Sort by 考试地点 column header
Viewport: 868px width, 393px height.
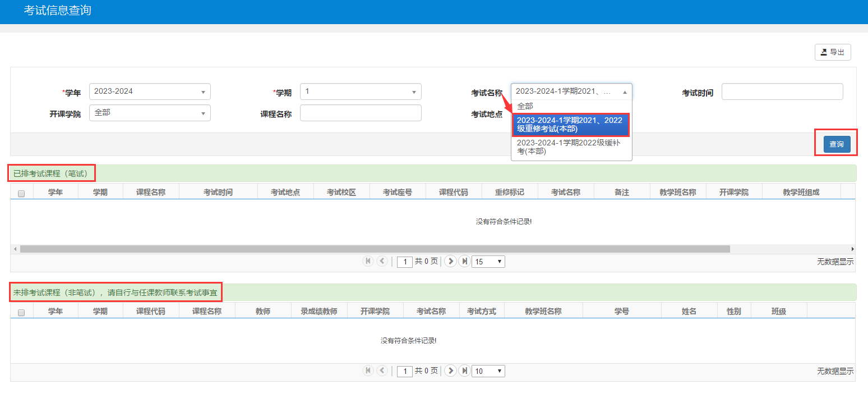point(285,192)
